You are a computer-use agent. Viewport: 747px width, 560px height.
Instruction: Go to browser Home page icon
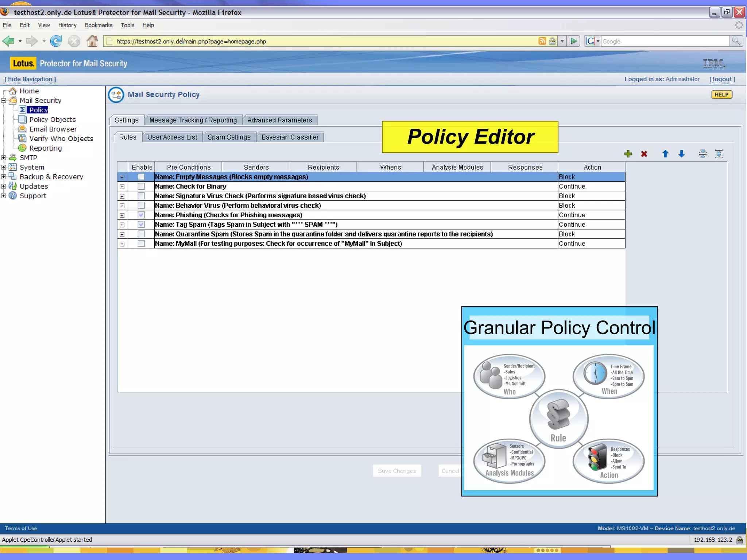(x=92, y=41)
